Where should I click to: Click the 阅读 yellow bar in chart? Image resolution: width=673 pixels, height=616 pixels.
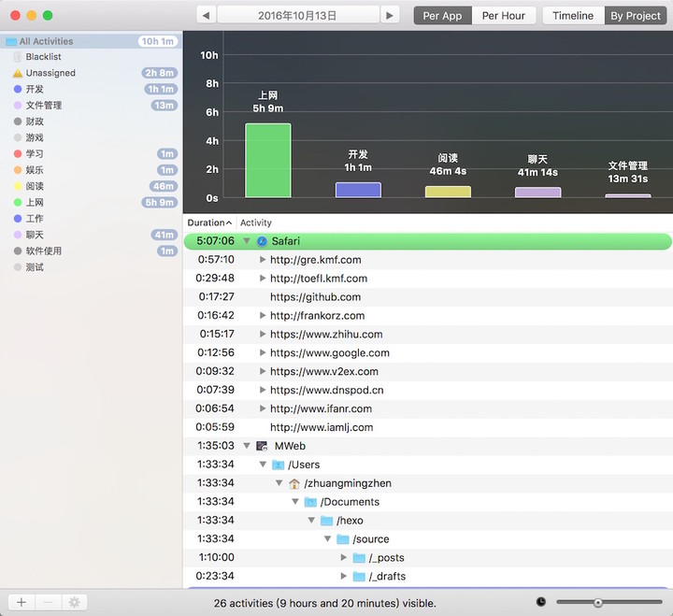pos(448,192)
